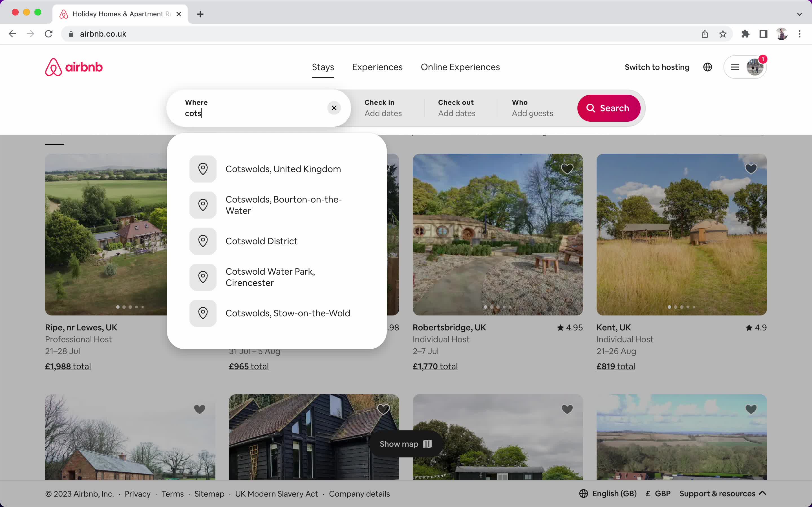
Task: Open the Check in dates picker
Action: (383, 108)
